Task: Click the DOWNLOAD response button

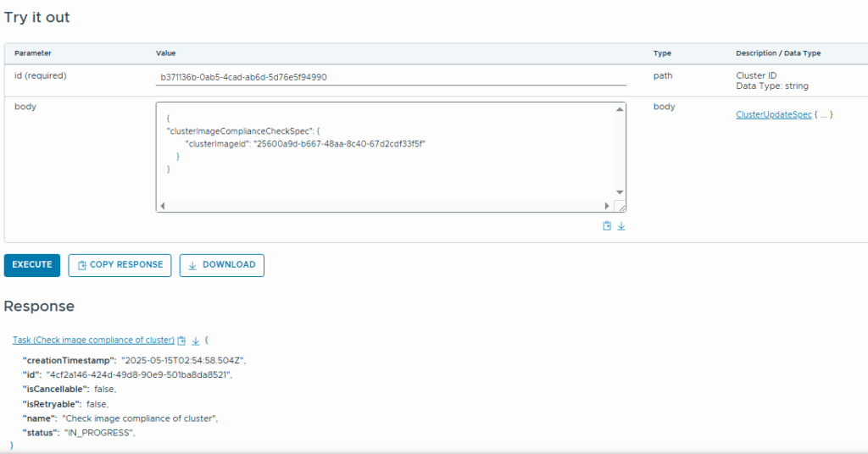Action: (222, 265)
